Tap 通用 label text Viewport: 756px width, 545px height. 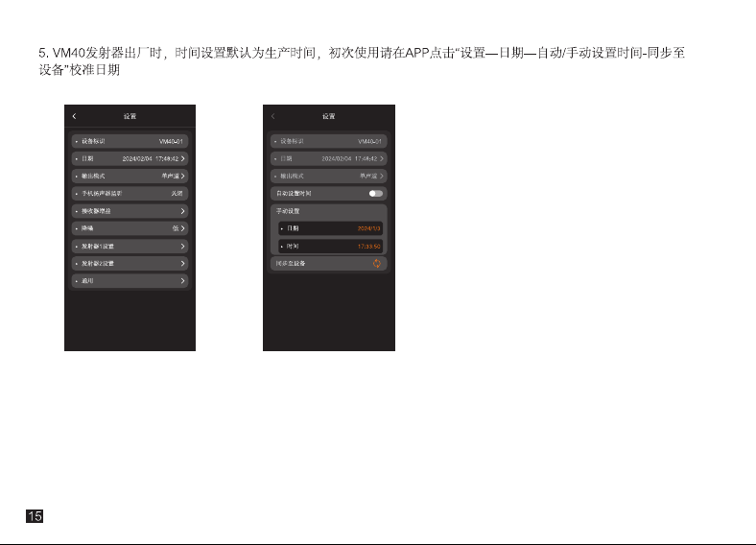pyautogui.click(x=87, y=281)
